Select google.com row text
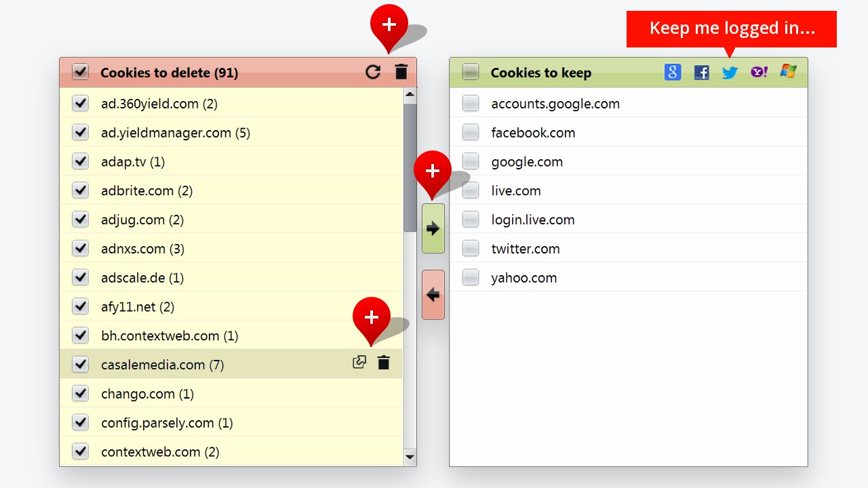Viewport: 868px width, 488px height. click(x=527, y=162)
